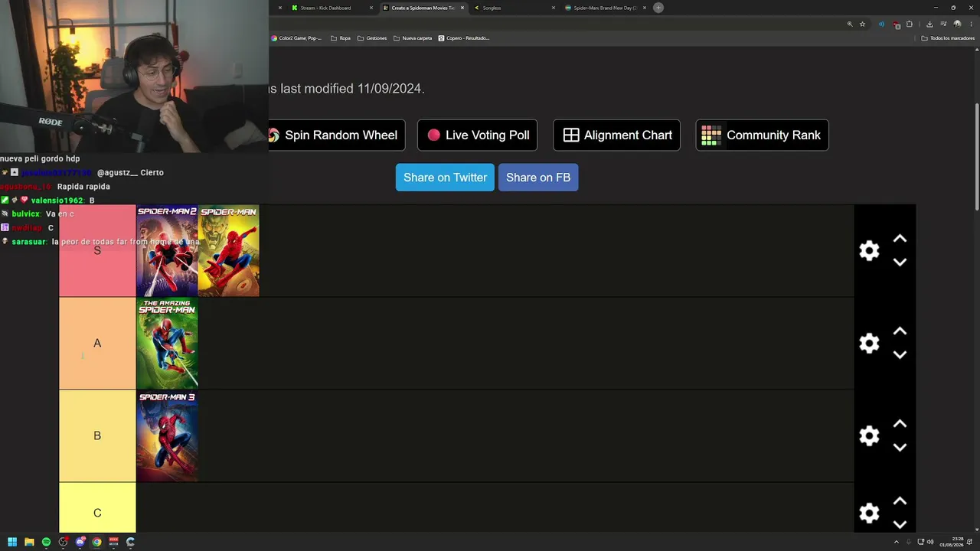Open the Todos los marcadores folder

[x=948, y=38]
